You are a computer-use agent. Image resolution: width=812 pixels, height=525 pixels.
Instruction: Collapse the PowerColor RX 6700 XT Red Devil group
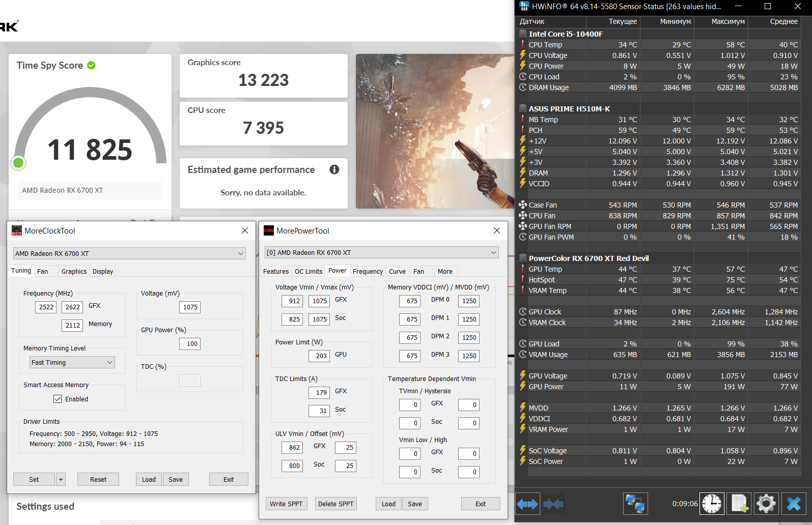click(523, 258)
